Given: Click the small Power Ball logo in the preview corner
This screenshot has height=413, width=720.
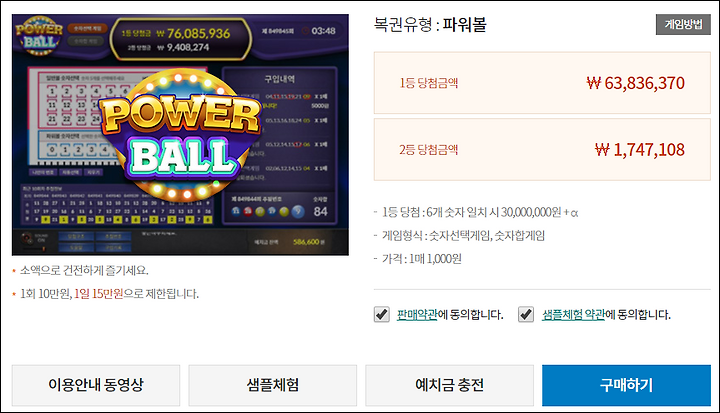Looking at the screenshot, I should tap(39, 35).
